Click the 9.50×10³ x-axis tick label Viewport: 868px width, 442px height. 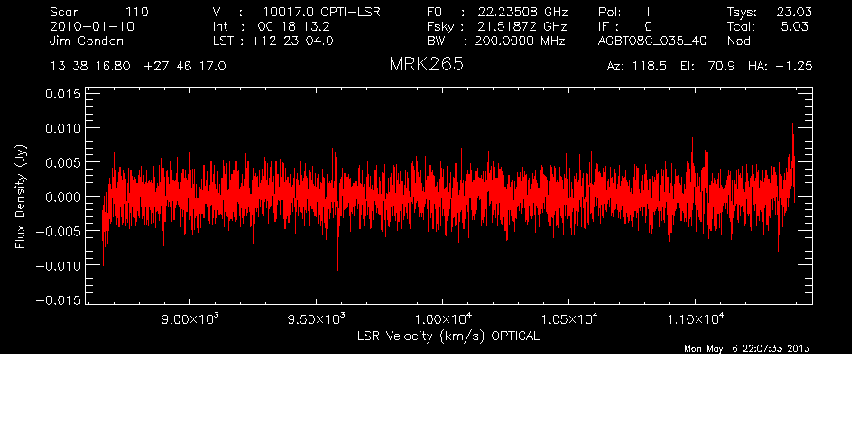(x=316, y=319)
